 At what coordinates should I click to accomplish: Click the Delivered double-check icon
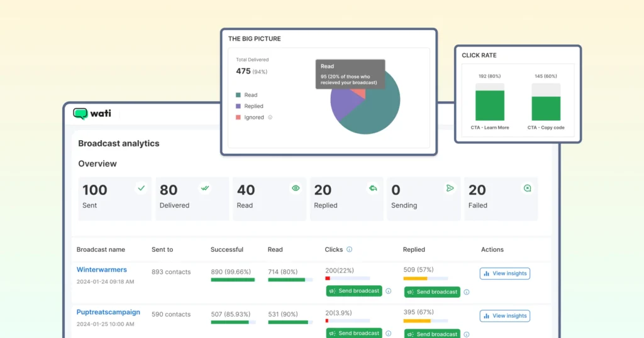coord(204,187)
